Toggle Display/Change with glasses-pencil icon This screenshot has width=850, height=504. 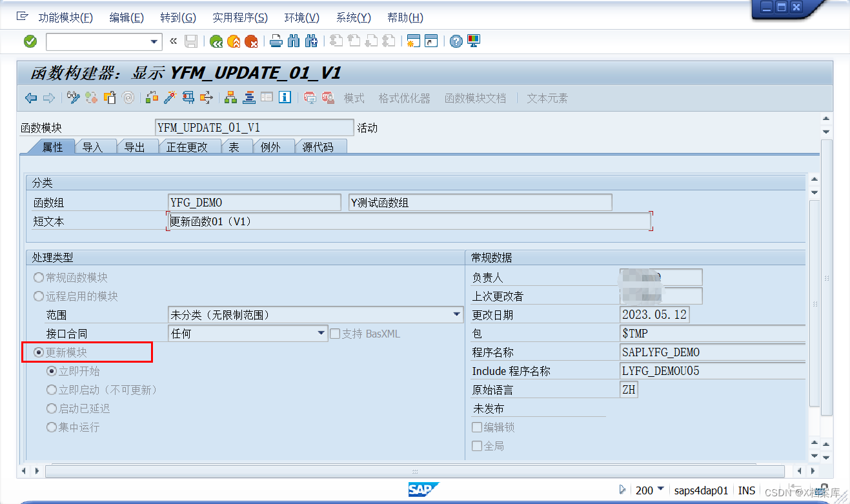tap(74, 98)
